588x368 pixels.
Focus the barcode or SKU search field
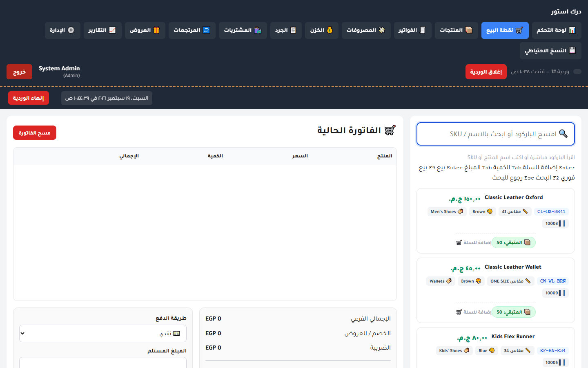tap(496, 134)
